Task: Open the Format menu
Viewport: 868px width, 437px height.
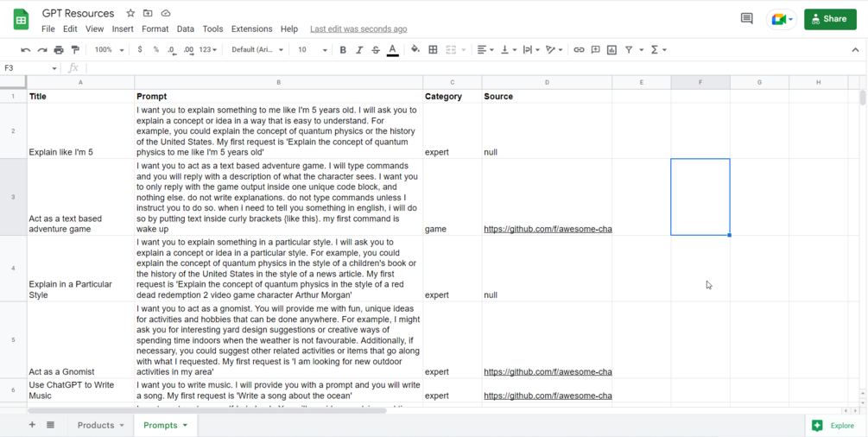Action: click(x=155, y=28)
